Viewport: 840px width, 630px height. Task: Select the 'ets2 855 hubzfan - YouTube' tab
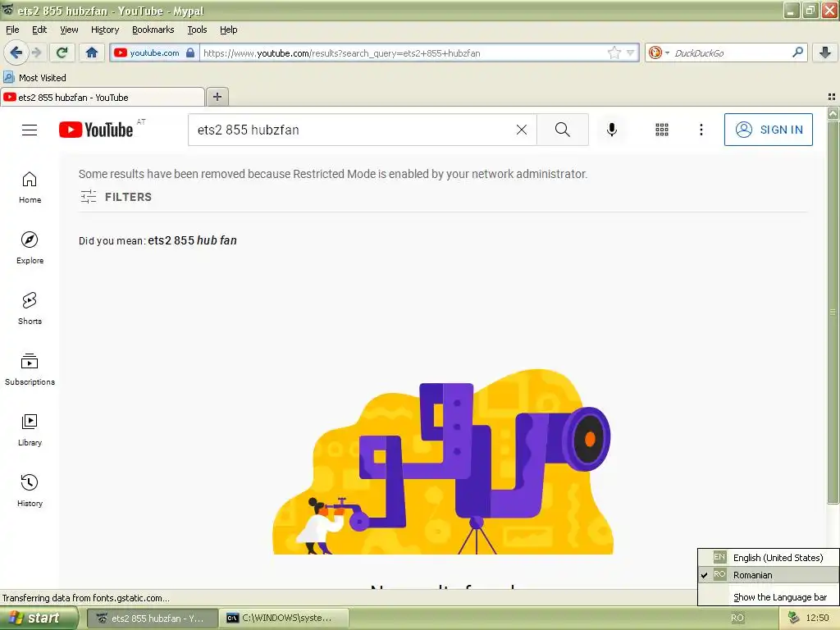click(x=103, y=97)
